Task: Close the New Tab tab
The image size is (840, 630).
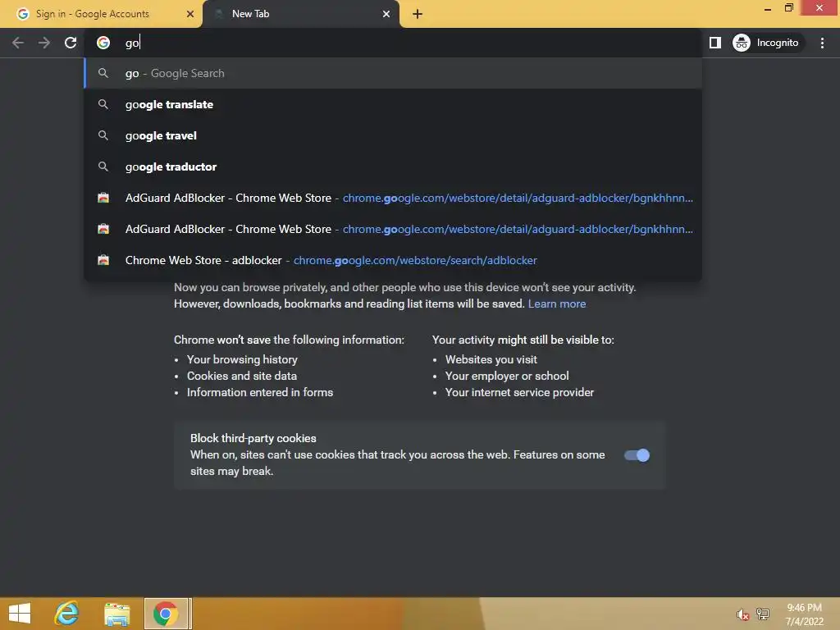Action: click(x=386, y=14)
